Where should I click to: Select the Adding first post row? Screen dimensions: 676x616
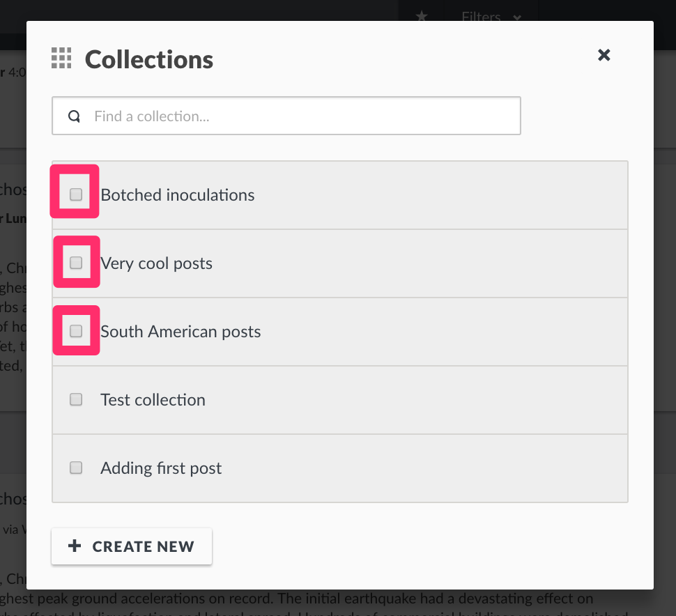[339, 468]
